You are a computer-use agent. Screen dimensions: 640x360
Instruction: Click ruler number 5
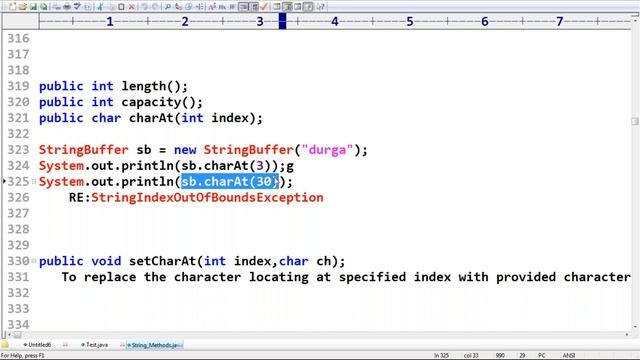tap(410, 21)
